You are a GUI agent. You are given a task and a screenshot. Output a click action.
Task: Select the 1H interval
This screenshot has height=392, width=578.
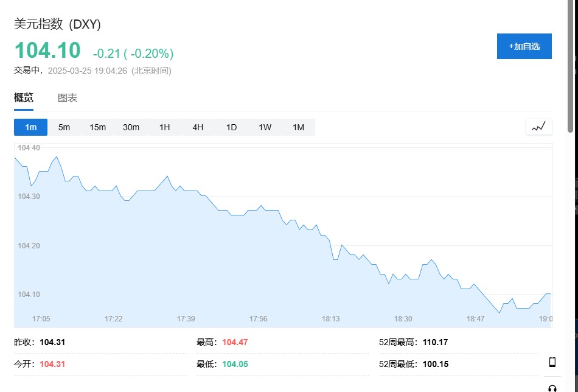[164, 127]
